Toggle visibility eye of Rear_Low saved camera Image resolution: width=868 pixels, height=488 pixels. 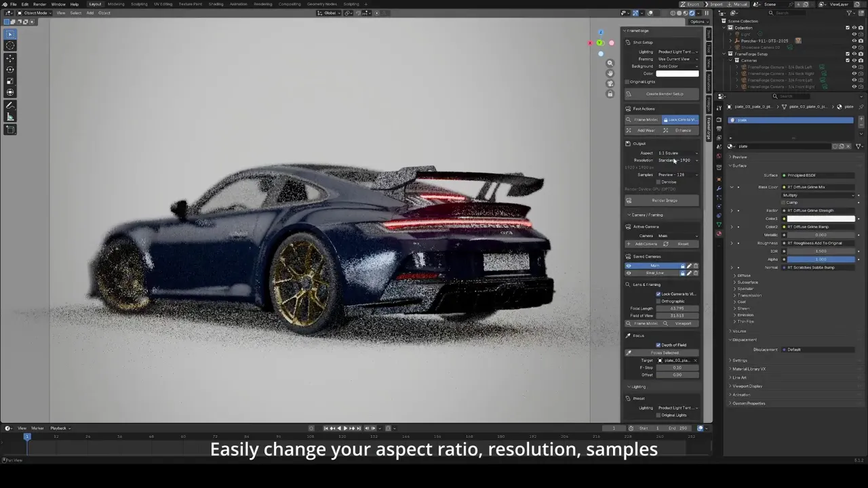[629, 273]
